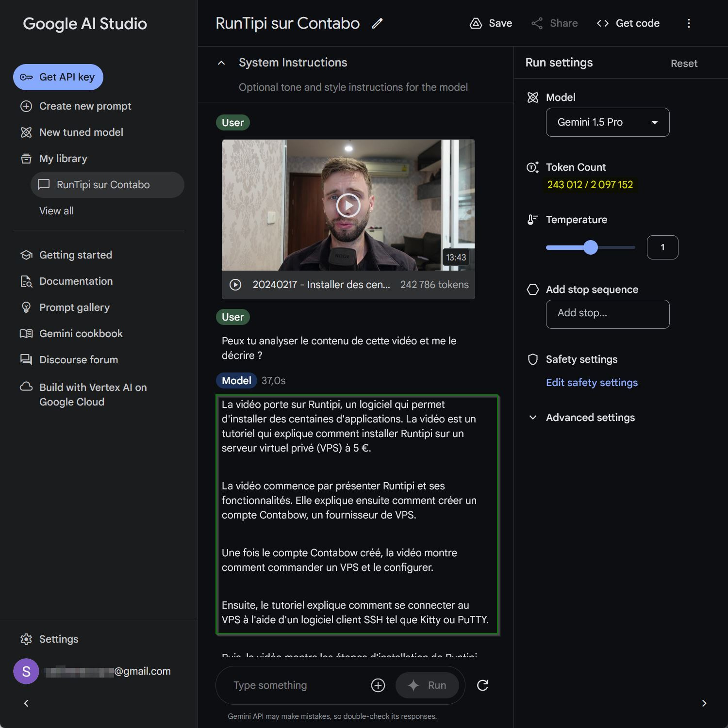Open Settings in the sidebar
The height and width of the screenshot is (728, 728).
click(59, 639)
